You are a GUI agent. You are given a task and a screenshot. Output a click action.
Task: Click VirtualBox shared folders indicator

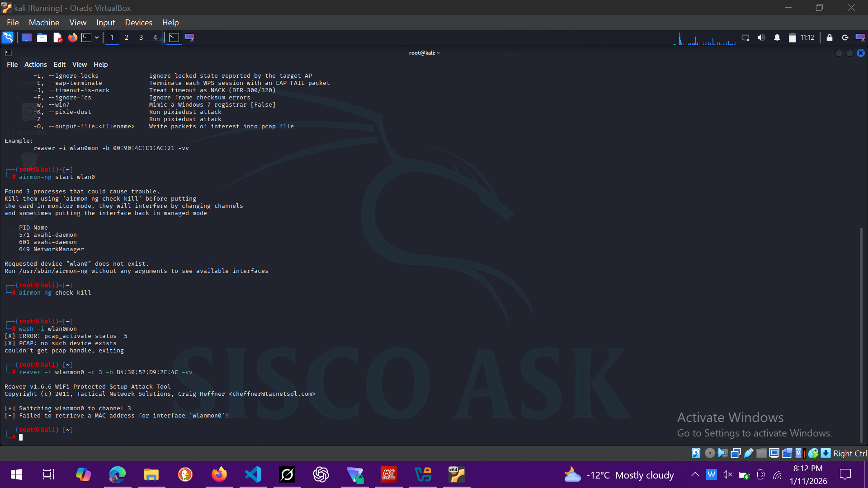[x=761, y=453]
